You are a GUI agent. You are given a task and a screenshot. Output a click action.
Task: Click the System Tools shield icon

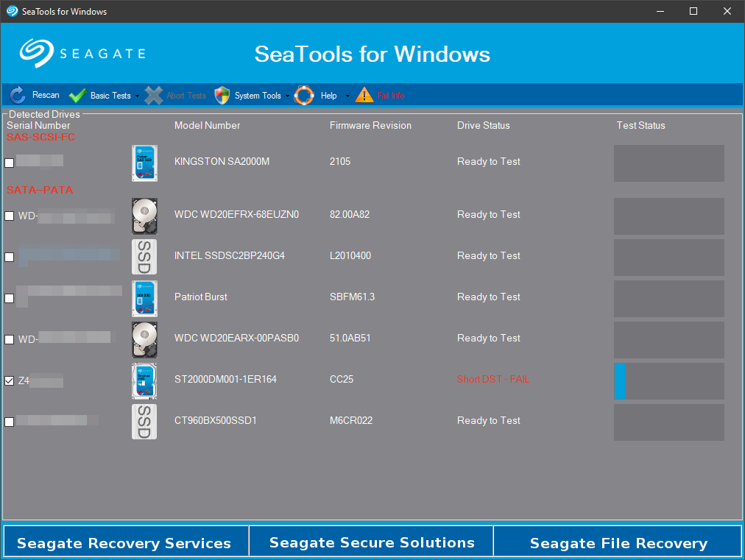pyautogui.click(x=222, y=96)
